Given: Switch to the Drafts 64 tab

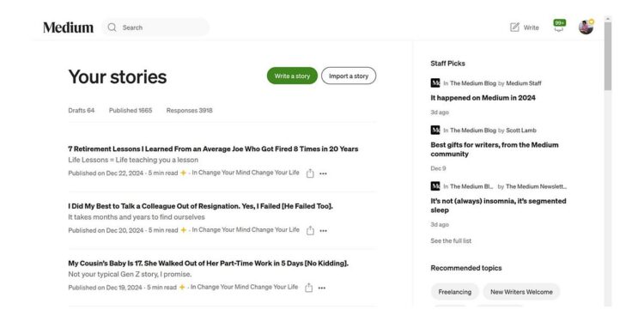Looking at the screenshot, I should [x=82, y=110].
